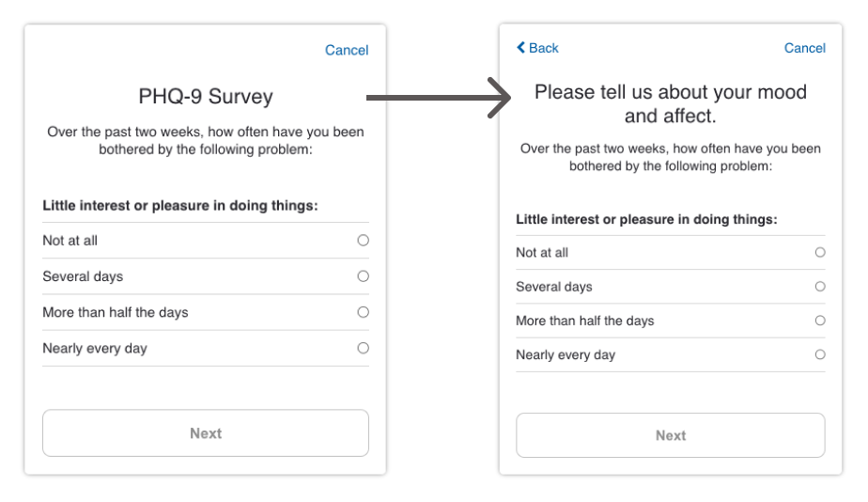Viewport: 868px width, 502px height.
Task: Choose 'Several days' radio in mood and affect panel
Action: (x=820, y=287)
